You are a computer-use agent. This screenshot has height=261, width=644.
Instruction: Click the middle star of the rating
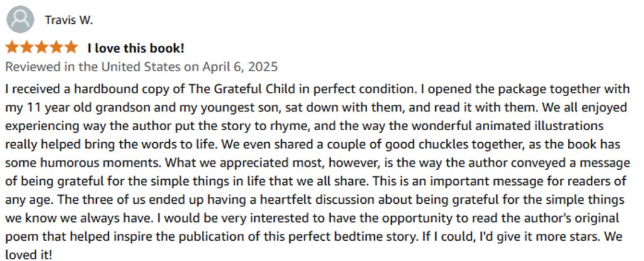[x=42, y=48]
